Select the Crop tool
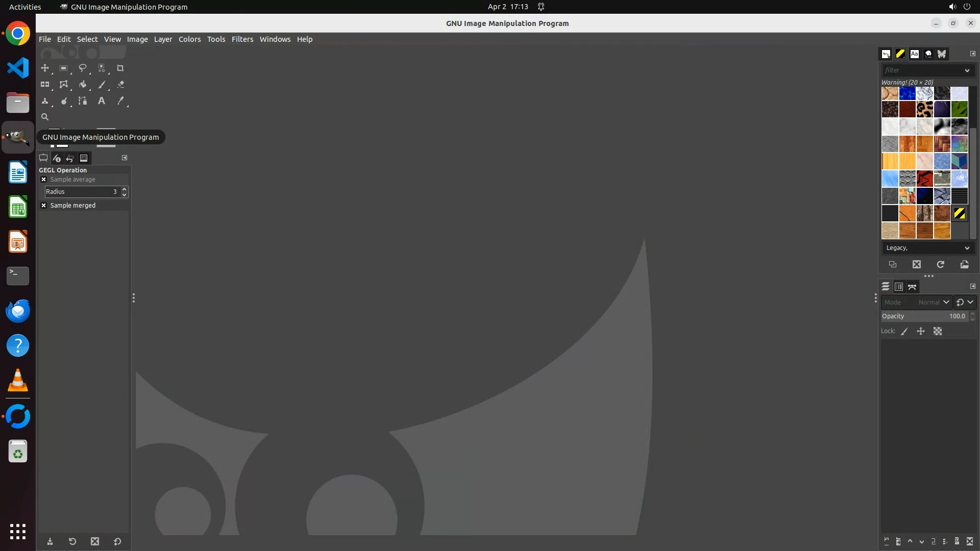 point(120,68)
